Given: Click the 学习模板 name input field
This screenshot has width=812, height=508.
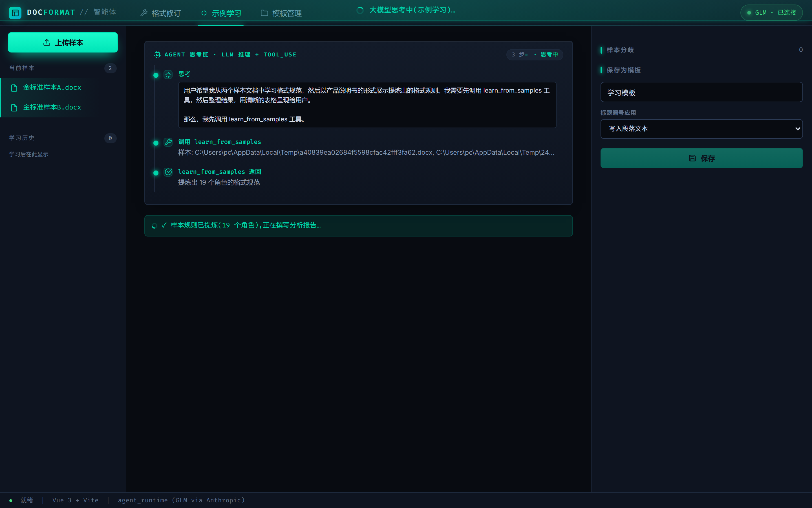Looking at the screenshot, I should (x=701, y=92).
